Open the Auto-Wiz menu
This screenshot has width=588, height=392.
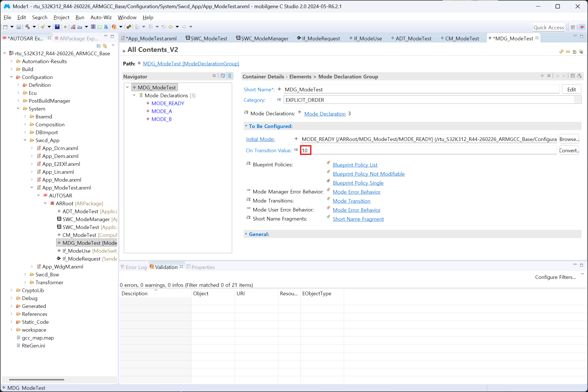101,17
